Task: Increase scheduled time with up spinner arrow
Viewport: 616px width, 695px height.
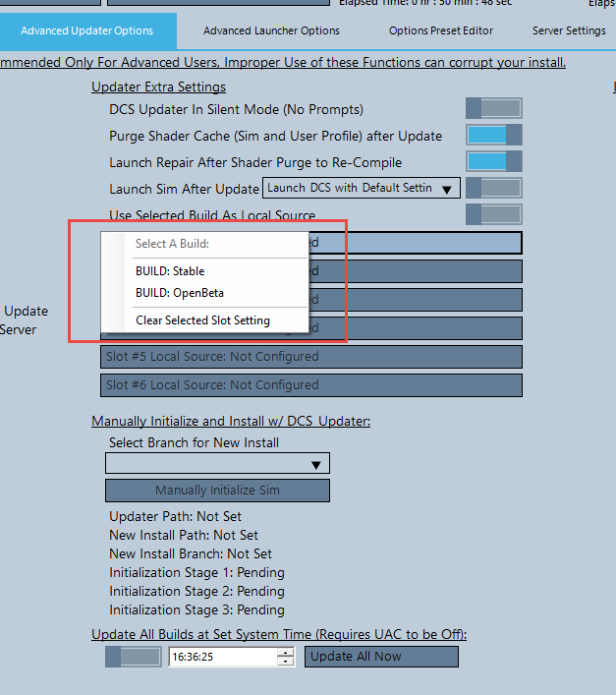Action: tap(286, 652)
